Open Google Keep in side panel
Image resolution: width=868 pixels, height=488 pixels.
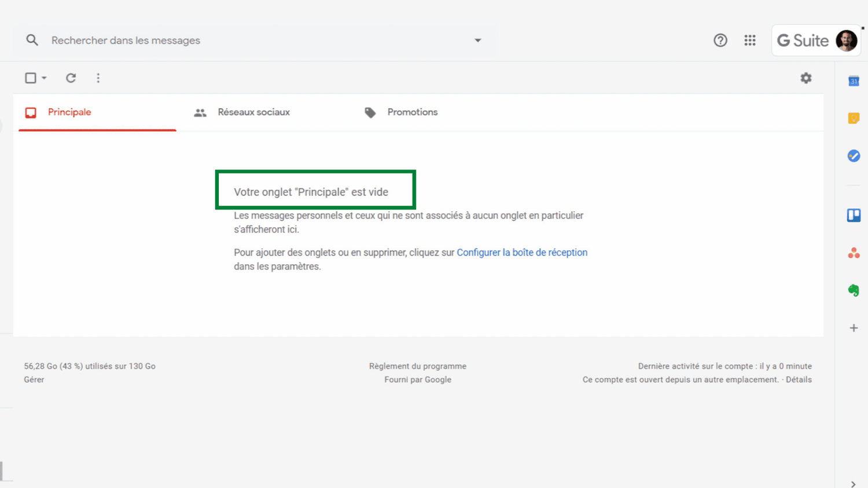tap(854, 119)
